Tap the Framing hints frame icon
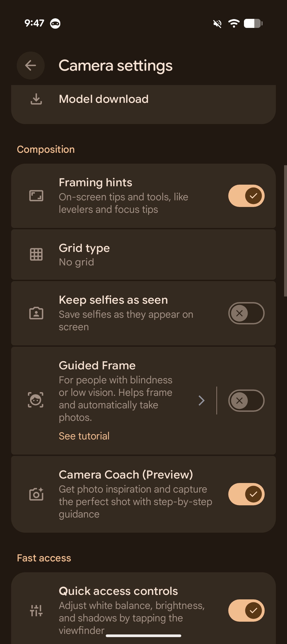The height and width of the screenshot is (644, 287). pos(36,196)
